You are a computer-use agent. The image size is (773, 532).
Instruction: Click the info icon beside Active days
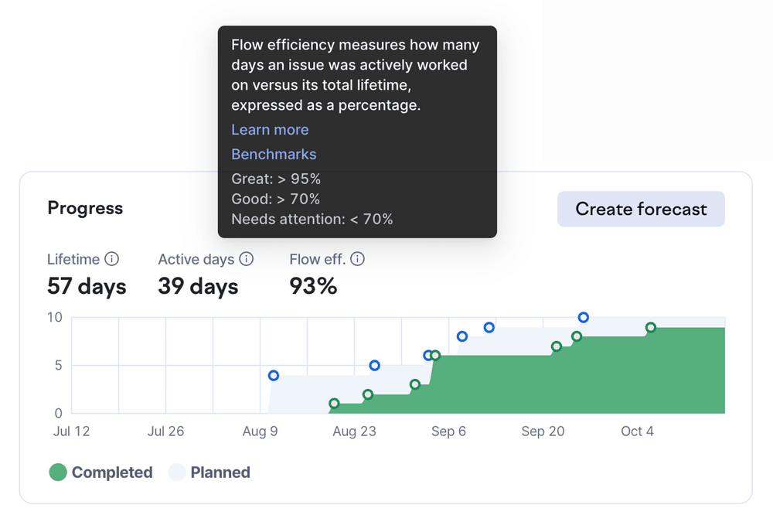(x=246, y=259)
